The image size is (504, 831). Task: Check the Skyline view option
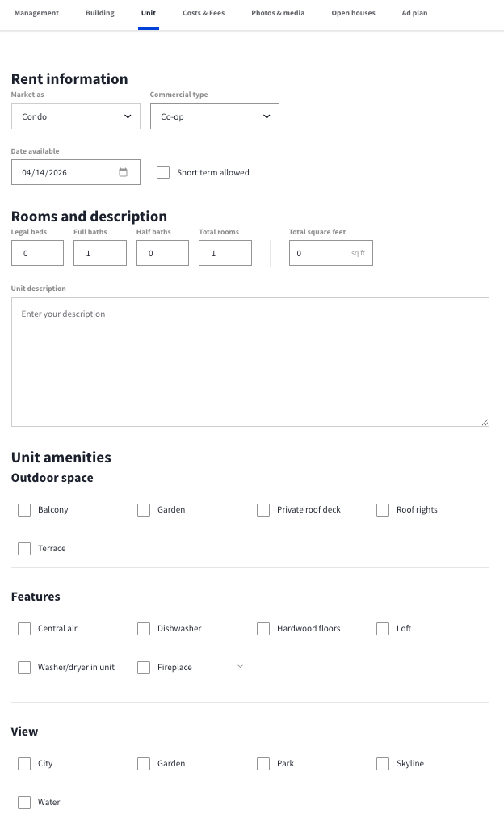(383, 764)
